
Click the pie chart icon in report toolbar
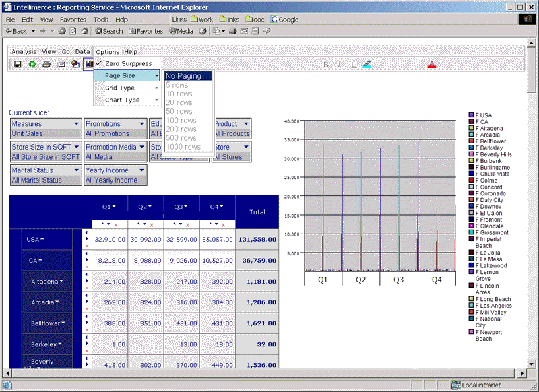(x=75, y=64)
